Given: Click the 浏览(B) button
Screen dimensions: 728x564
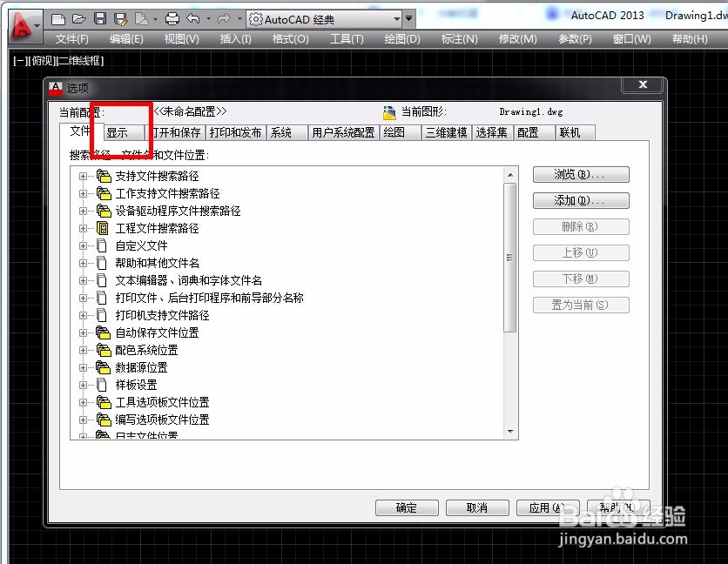Looking at the screenshot, I should point(581,174).
